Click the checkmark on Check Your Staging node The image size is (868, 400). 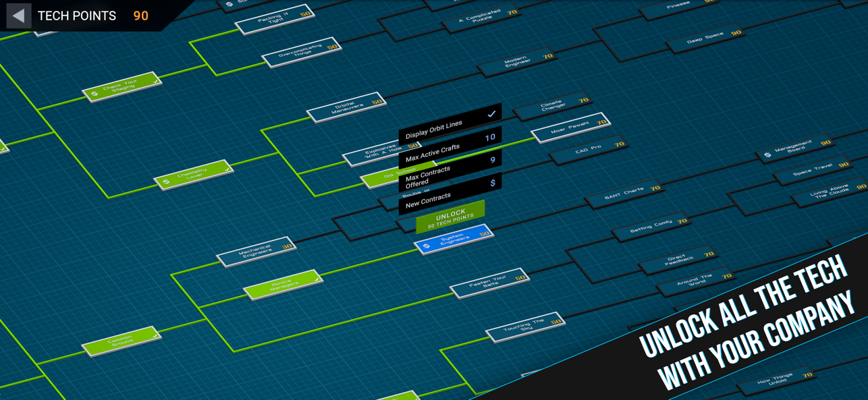157,80
